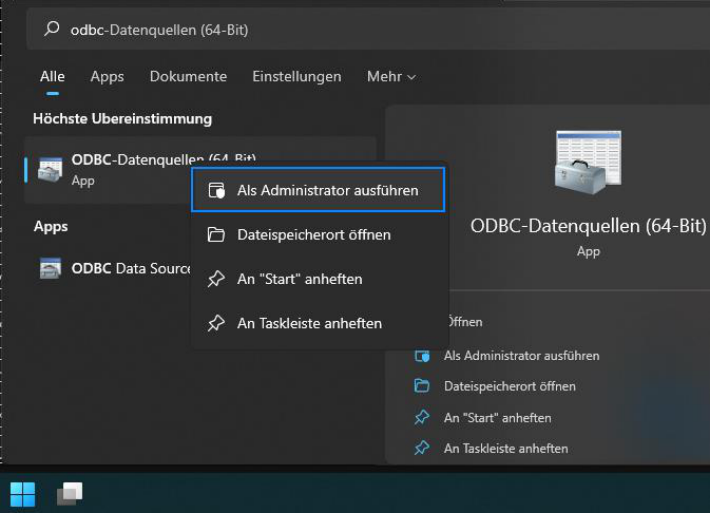Choose An "Start" anheften in context menu
Viewport: 710px width, 513px height.
coord(318,279)
